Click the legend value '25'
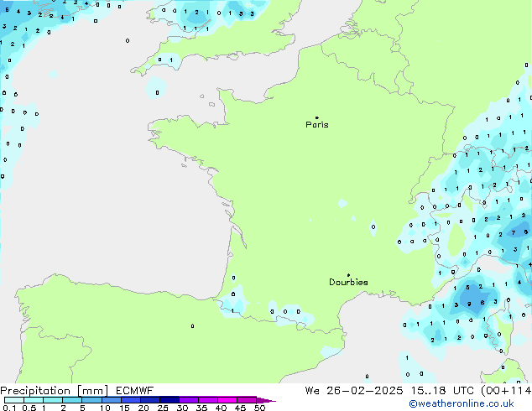Viewport: 532px width, 411px height. click(163, 408)
